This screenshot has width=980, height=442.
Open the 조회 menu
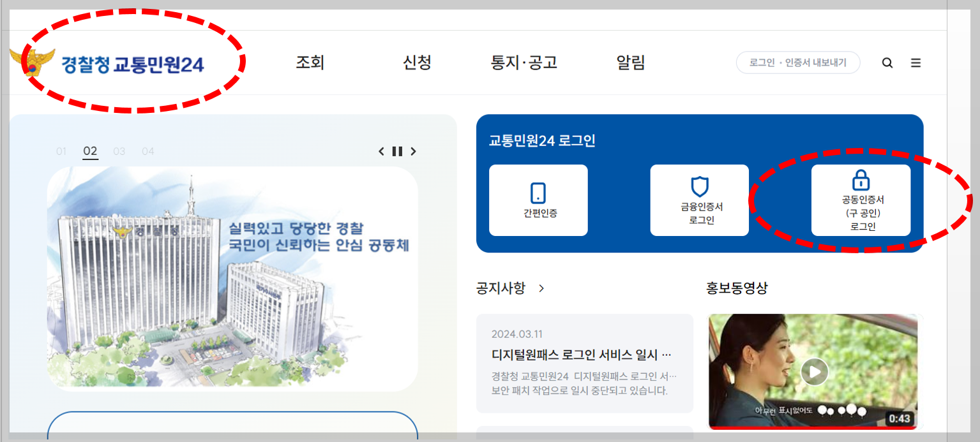(310, 63)
